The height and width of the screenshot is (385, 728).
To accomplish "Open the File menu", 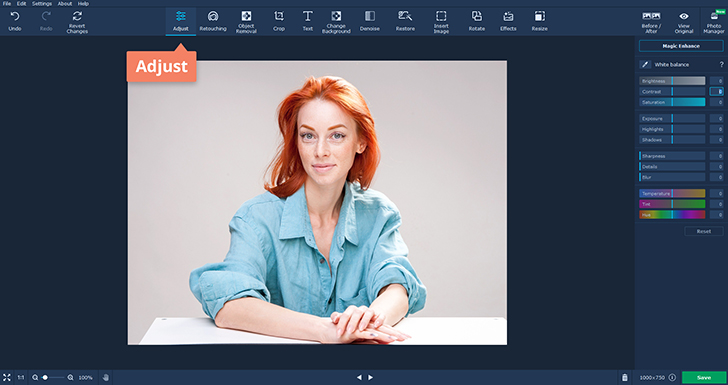I will click(7, 4).
